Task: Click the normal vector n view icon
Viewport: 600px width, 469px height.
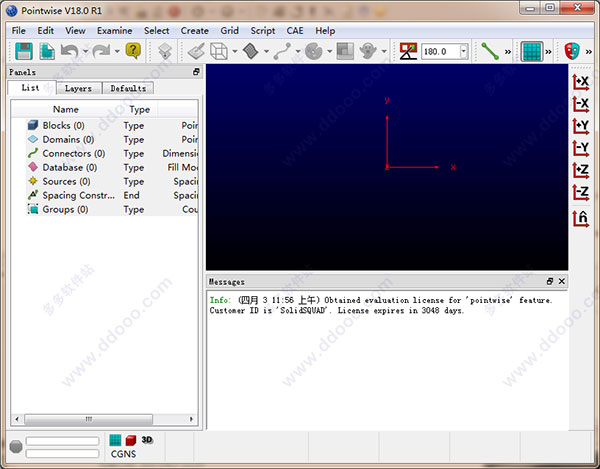Action: coord(580,219)
